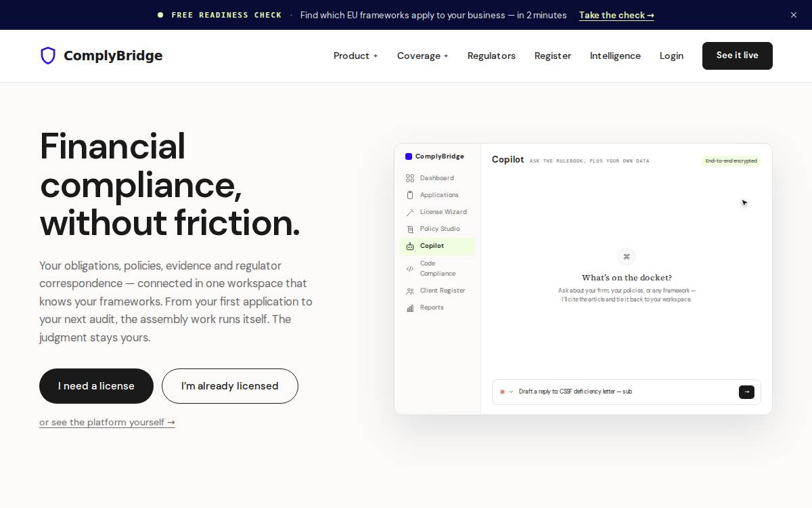Click the blue square ComplyBridge preview logo

pyautogui.click(x=409, y=156)
